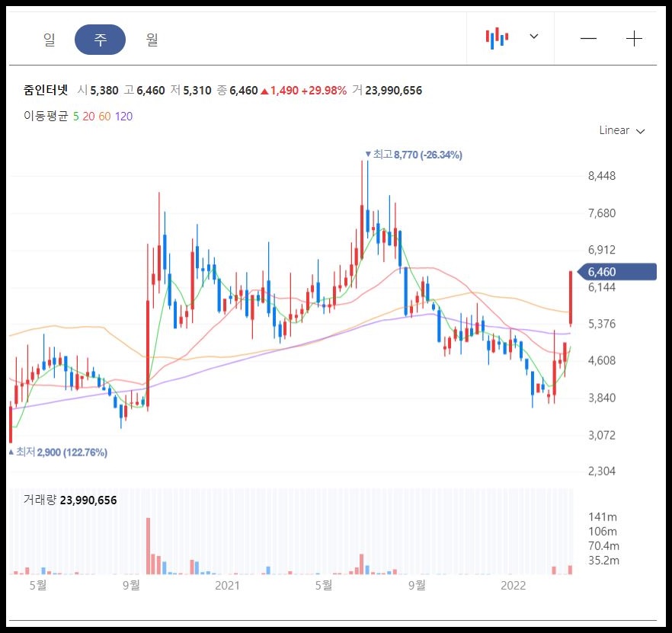This screenshot has height=633, width=672.
Task: Click the 2022 time axis label
Action: (x=513, y=586)
